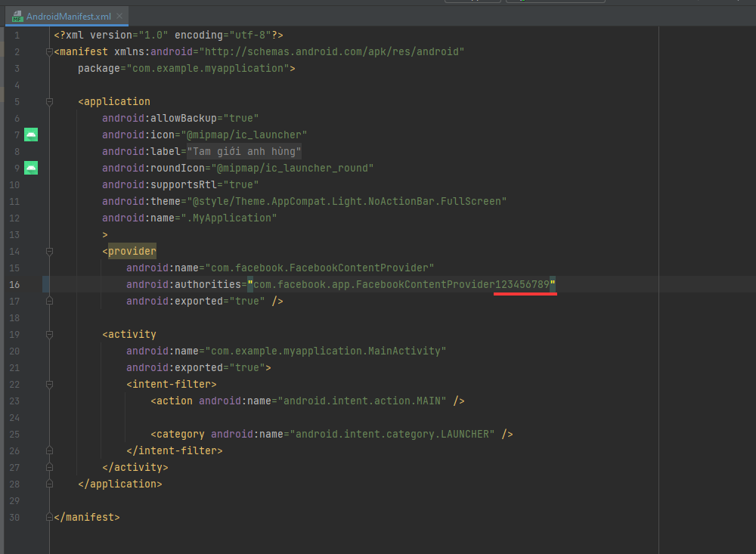Click the Android icon on line 7

31,135
